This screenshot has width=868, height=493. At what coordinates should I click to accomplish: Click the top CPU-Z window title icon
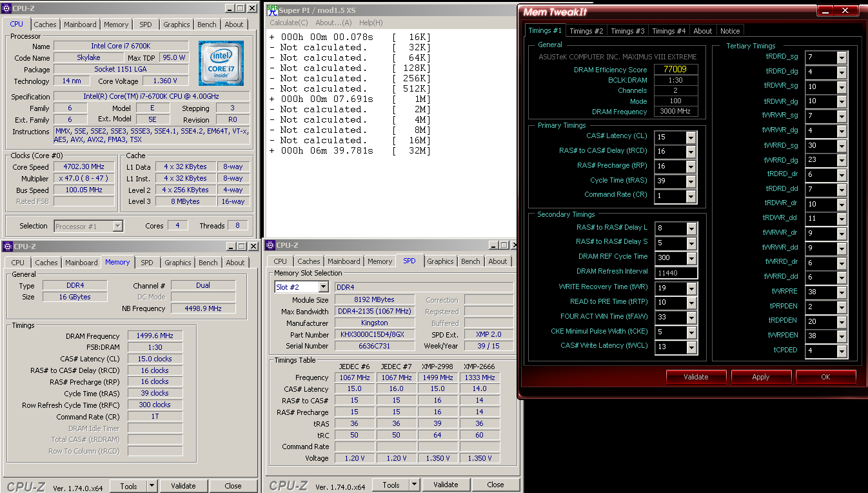tap(6, 8)
